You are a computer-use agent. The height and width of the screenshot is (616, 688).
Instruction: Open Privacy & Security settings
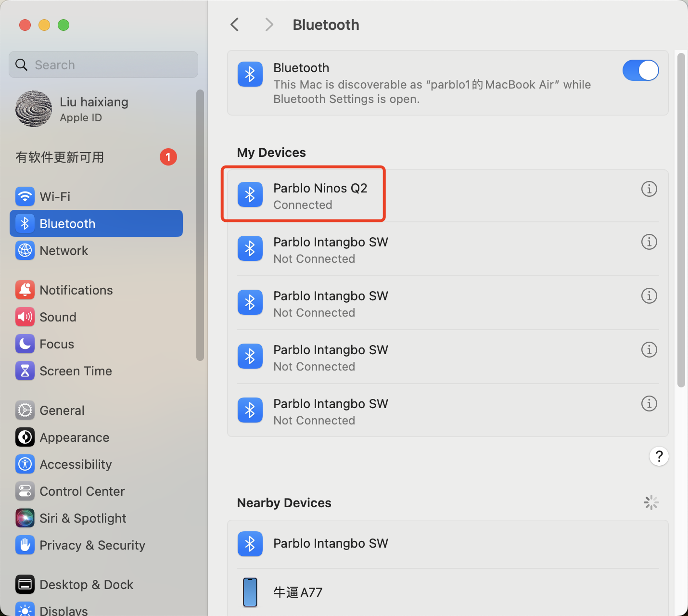pos(96,545)
